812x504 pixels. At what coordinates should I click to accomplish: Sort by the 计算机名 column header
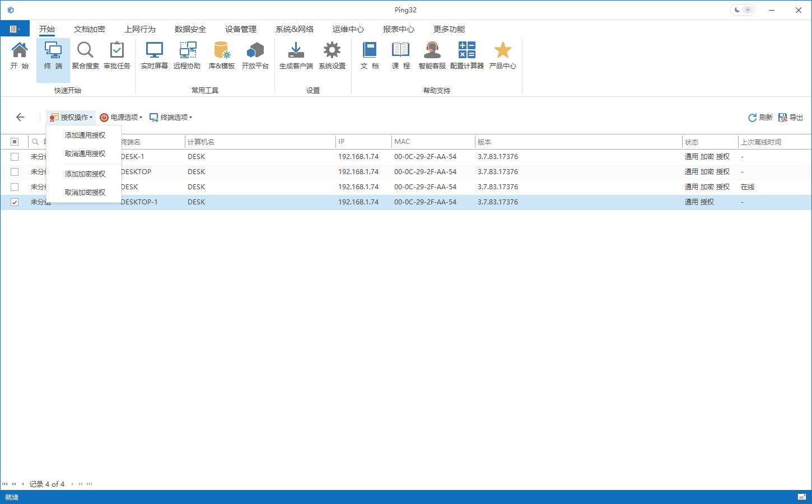point(260,142)
